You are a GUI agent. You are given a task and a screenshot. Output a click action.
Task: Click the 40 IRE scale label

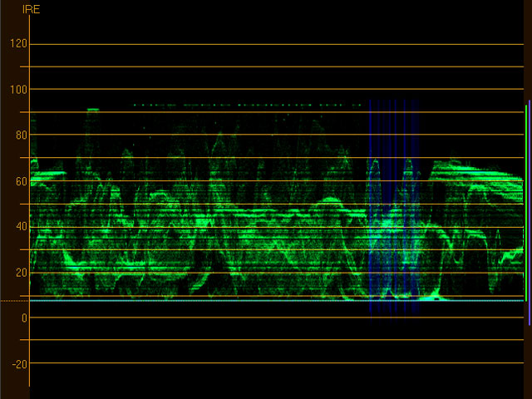point(22,226)
